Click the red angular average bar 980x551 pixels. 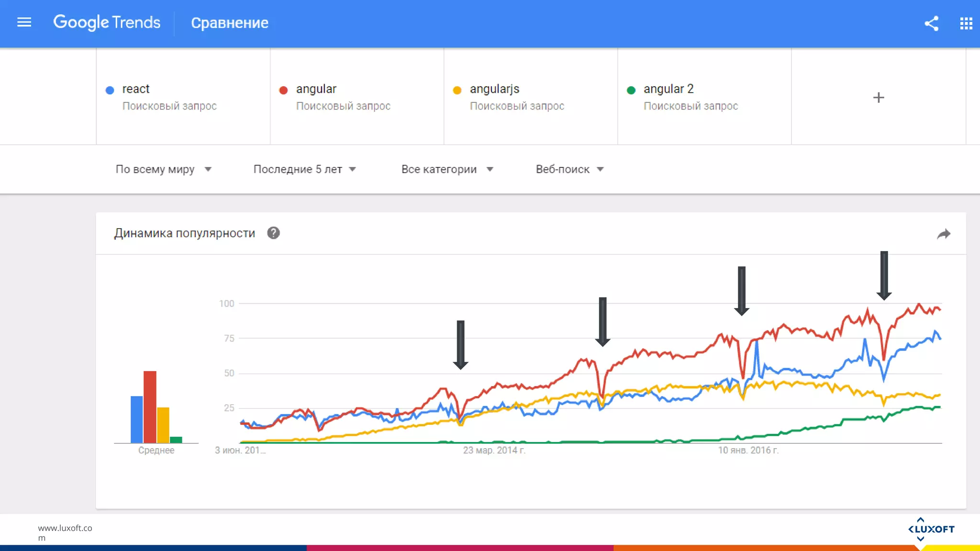pos(150,407)
